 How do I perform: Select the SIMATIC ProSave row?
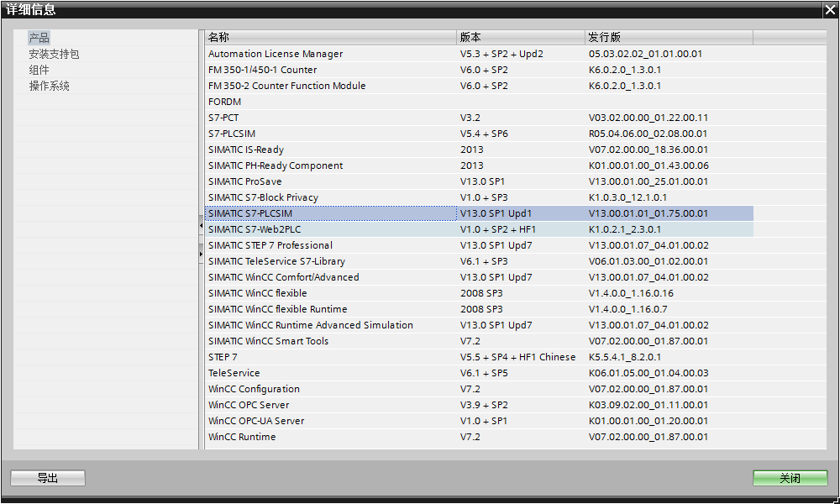(x=479, y=181)
